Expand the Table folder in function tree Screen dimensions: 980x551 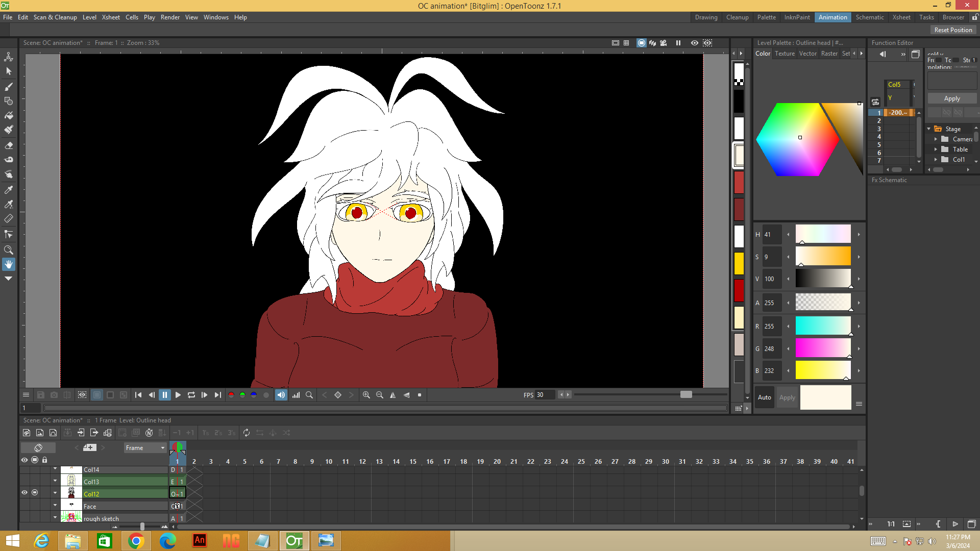coord(936,149)
